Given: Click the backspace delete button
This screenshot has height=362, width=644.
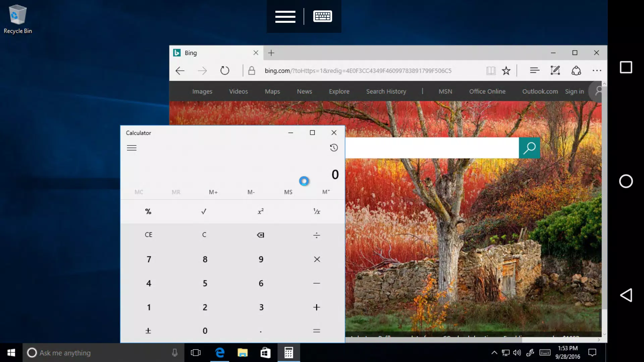Looking at the screenshot, I should (261, 235).
